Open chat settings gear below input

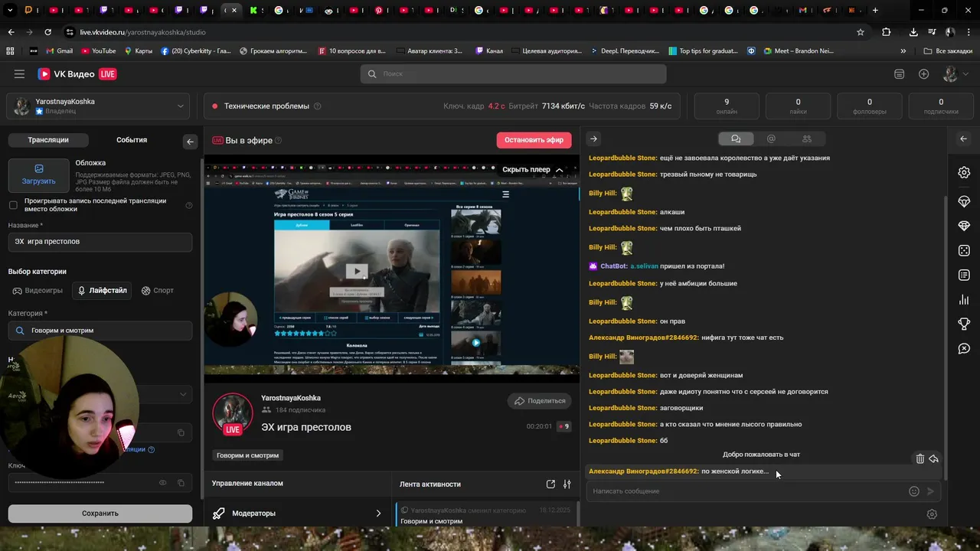[932, 514]
